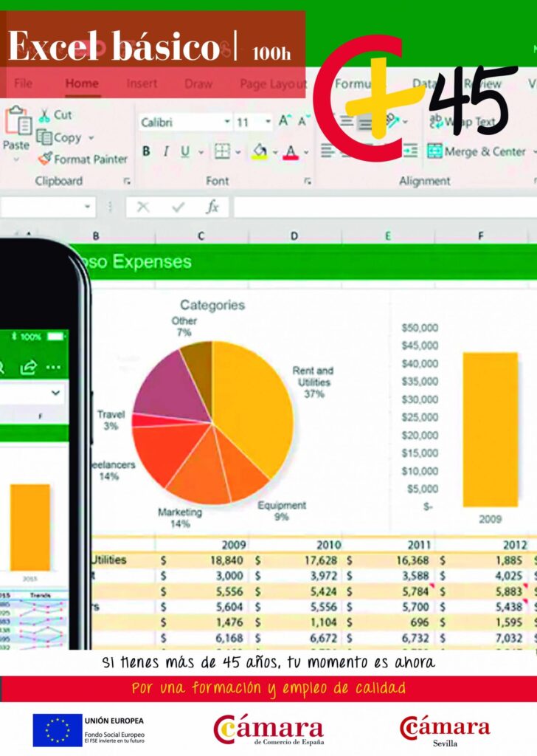Open the Page Layout ribbon tab
Image resolution: width=537 pixels, height=756 pixels.
273,84
